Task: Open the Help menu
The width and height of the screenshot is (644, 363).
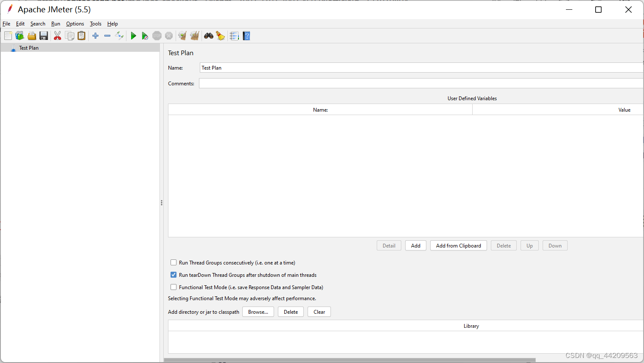Action: tap(112, 24)
